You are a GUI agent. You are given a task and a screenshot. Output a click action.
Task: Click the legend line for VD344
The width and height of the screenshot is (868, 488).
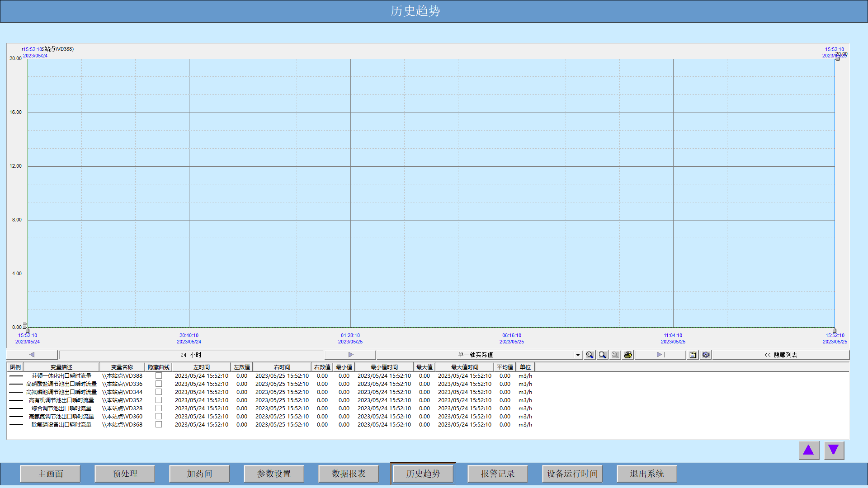[x=16, y=392]
